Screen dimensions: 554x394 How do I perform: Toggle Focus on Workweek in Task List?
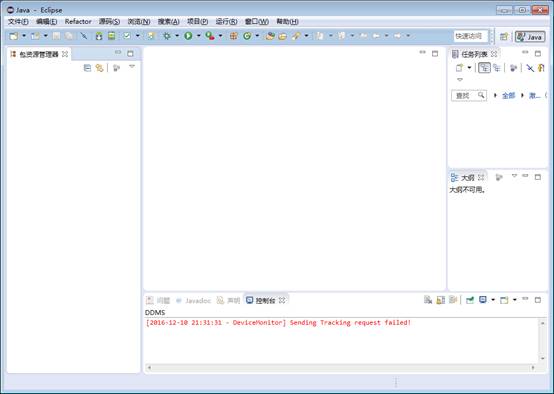tap(513, 68)
